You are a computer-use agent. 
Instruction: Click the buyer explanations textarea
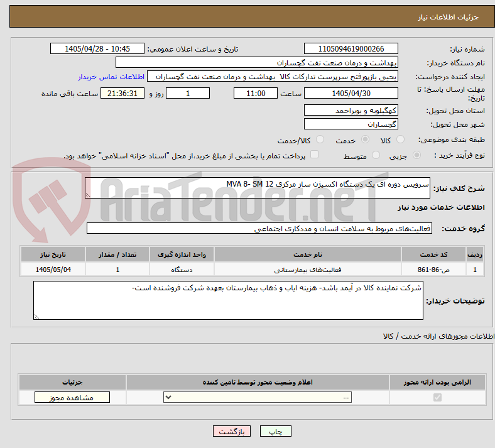pyautogui.click(x=228, y=300)
